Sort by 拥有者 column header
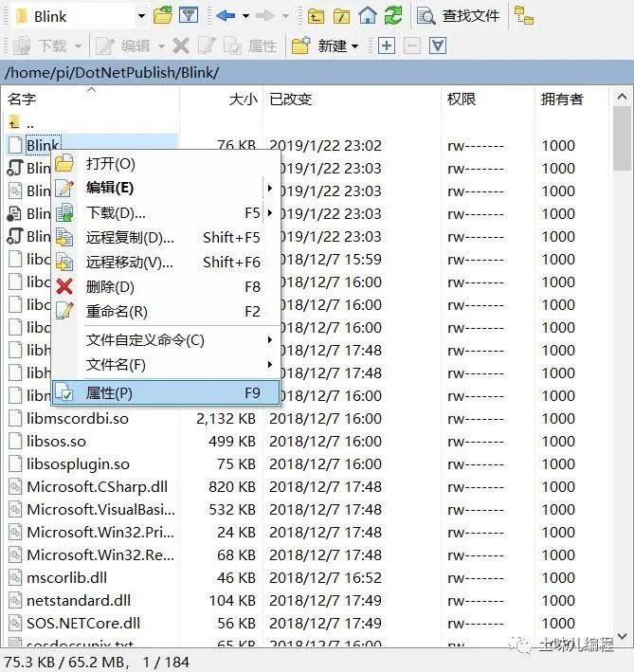634x672 pixels. pyautogui.click(x=571, y=99)
